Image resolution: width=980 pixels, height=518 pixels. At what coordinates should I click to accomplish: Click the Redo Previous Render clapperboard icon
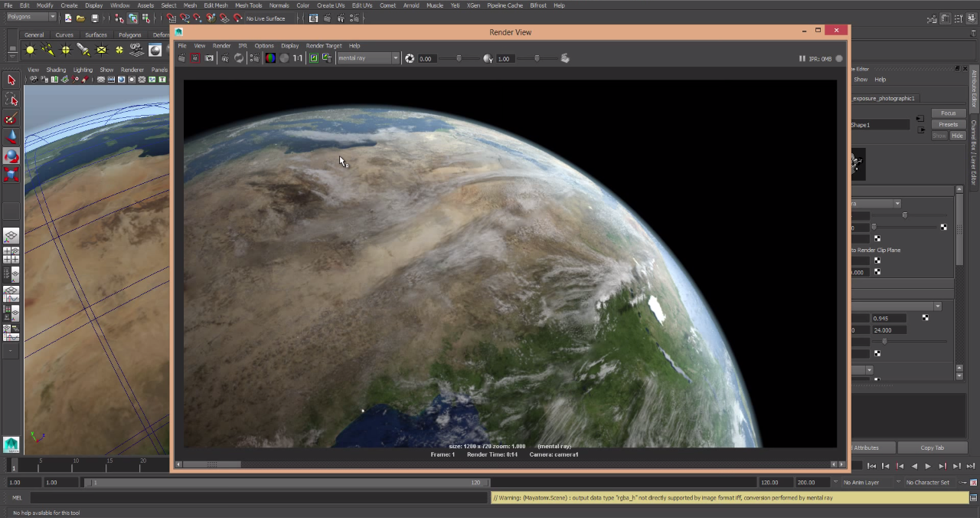pos(181,58)
